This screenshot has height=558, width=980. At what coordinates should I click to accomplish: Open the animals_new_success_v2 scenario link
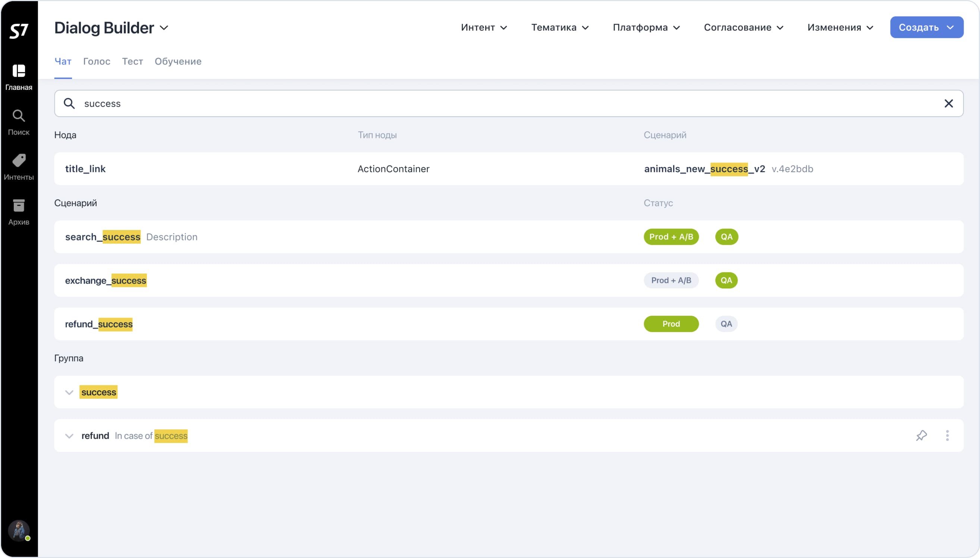[704, 168]
